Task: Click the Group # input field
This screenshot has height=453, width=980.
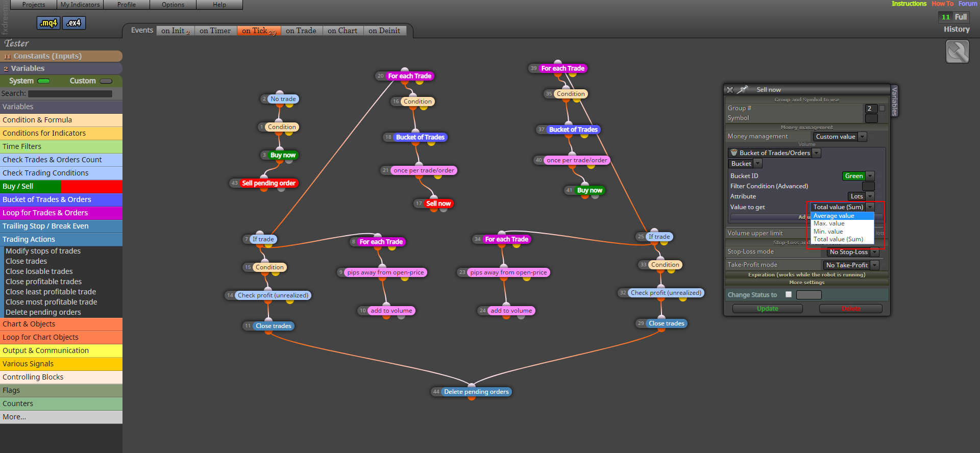Action: [871, 108]
